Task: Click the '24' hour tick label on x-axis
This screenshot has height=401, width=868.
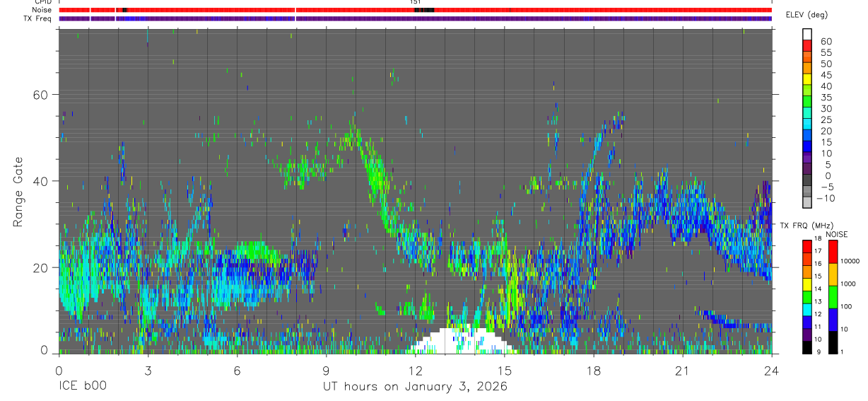Action: pyautogui.click(x=771, y=371)
